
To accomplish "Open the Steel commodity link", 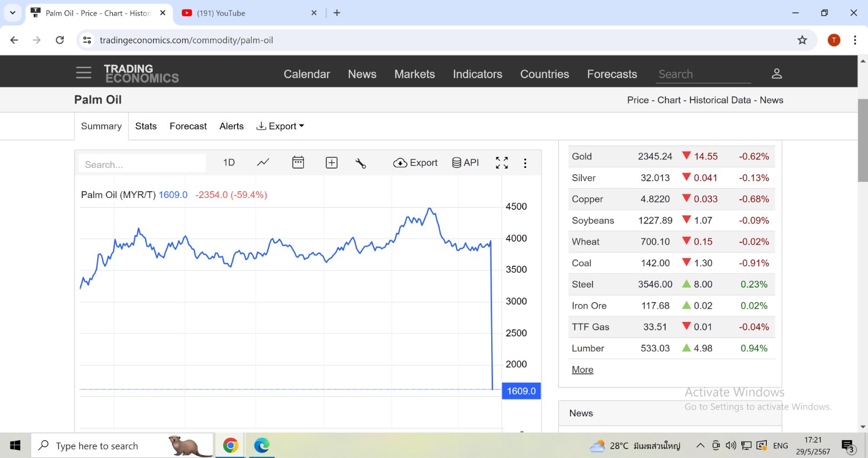I will (x=583, y=284).
